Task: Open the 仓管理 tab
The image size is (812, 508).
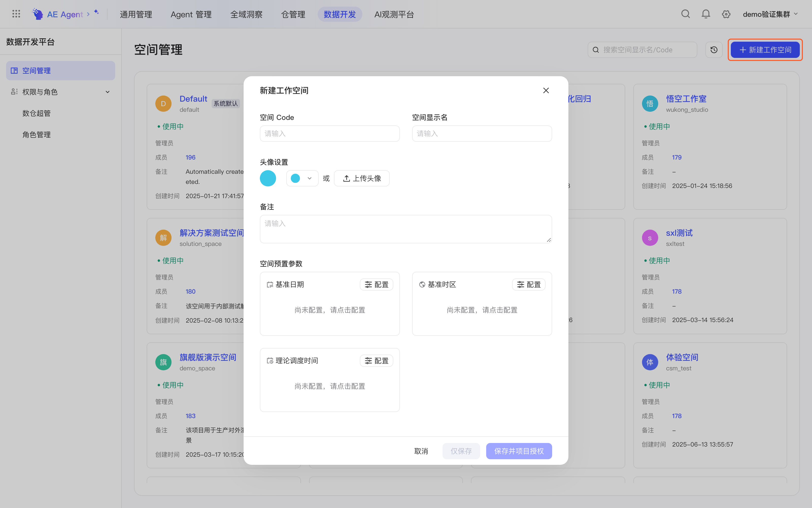Action: pyautogui.click(x=293, y=14)
